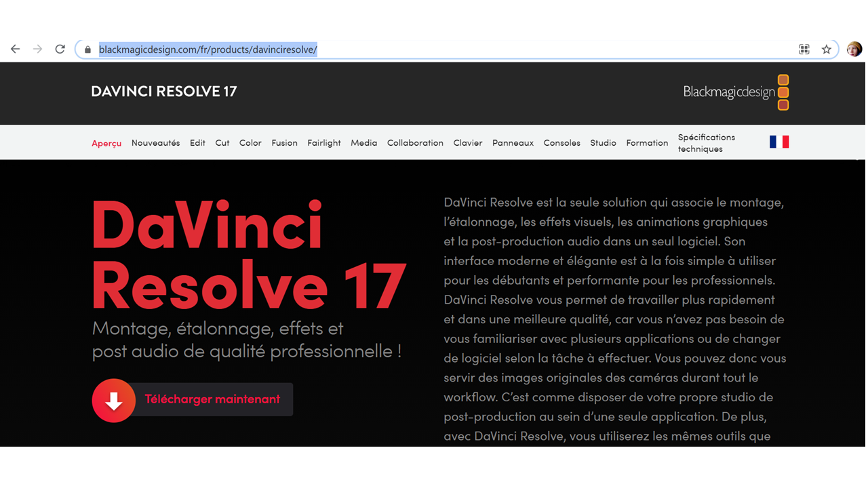Viewport: 868px width, 488px height.
Task: Reload the page with the refresh icon
Action: [x=60, y=49]
